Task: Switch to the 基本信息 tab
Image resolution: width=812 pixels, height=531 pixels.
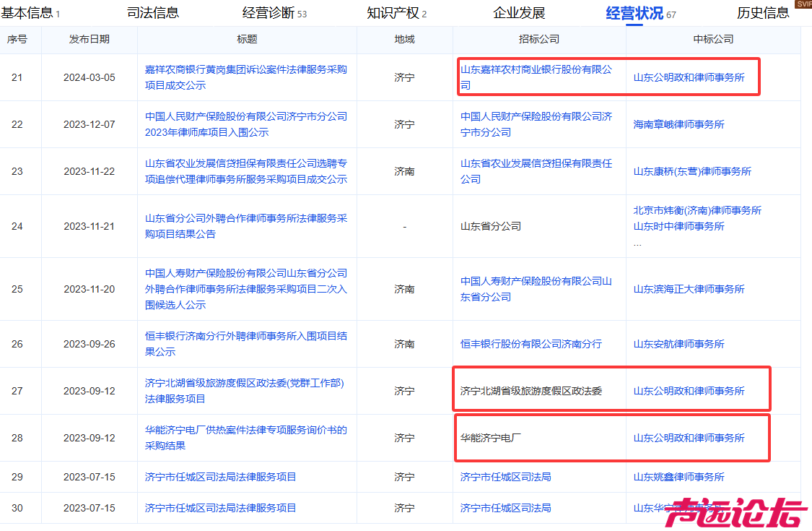Action: (27, 13)
